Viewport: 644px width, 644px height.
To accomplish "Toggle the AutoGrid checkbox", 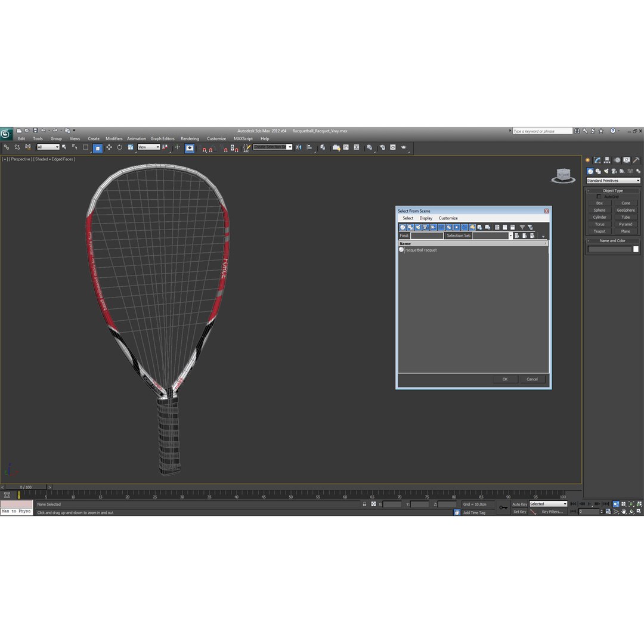I will 599,197.
